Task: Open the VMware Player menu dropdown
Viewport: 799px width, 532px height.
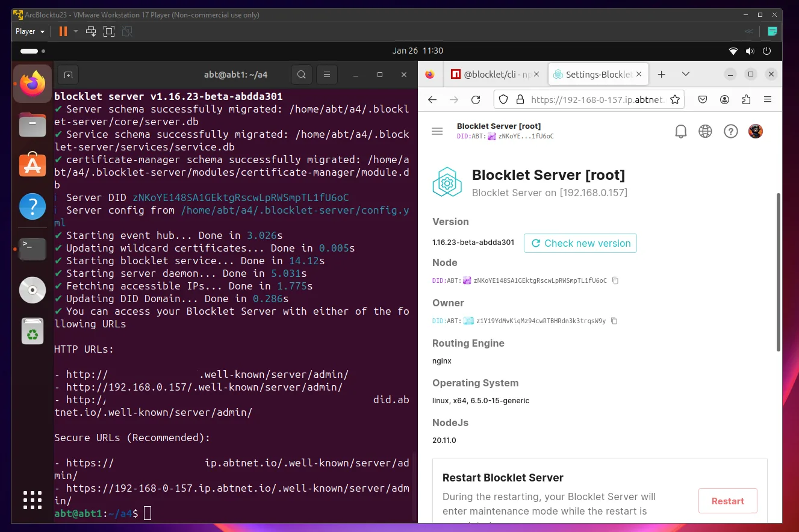Action: point(30,31)
